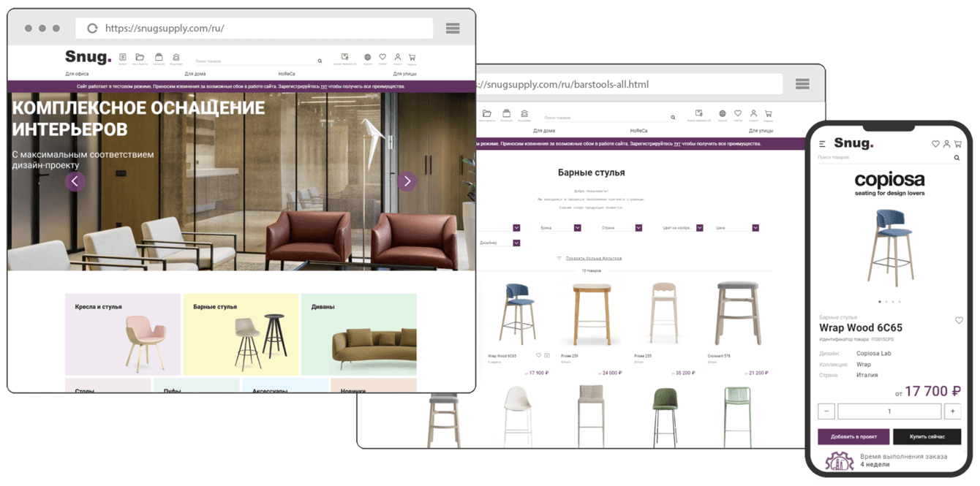
Task: Click the тут registration link in the home page banner
Action: pos(323,86)
